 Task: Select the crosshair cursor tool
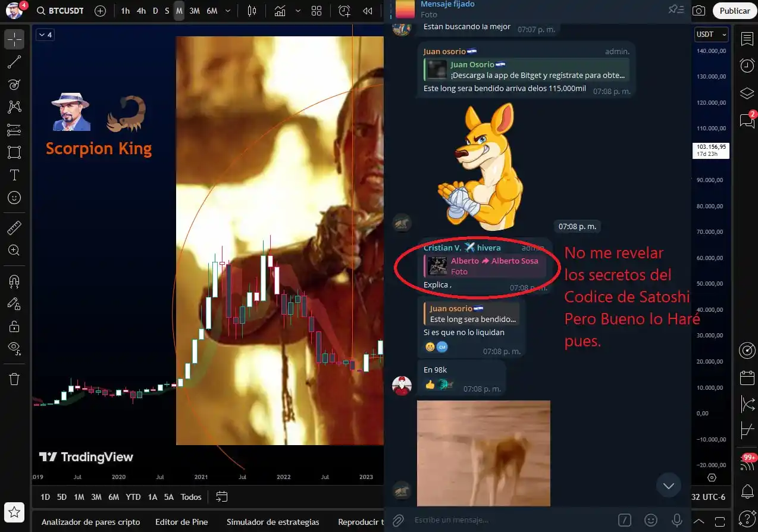[14, 39]
